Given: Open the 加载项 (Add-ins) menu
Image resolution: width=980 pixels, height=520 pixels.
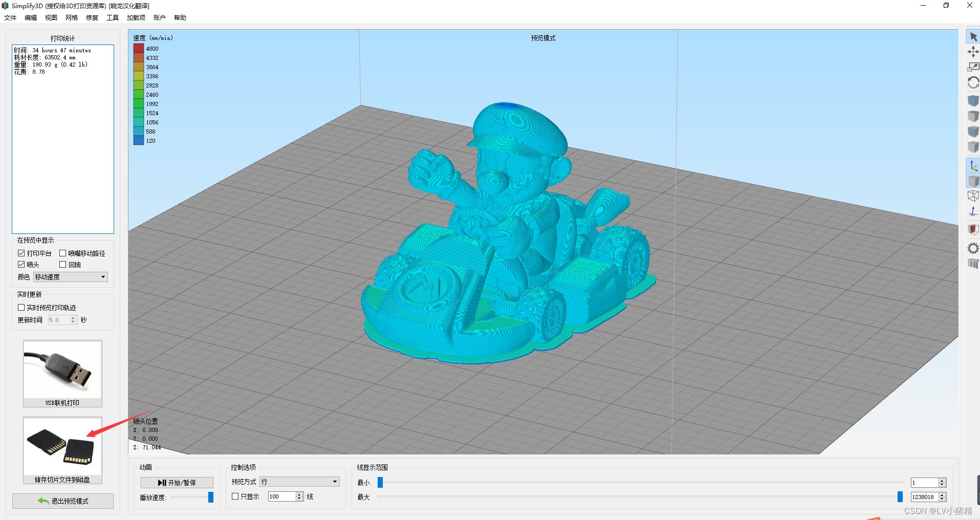Looking at the screenshot, I should [x=136, y=17].
